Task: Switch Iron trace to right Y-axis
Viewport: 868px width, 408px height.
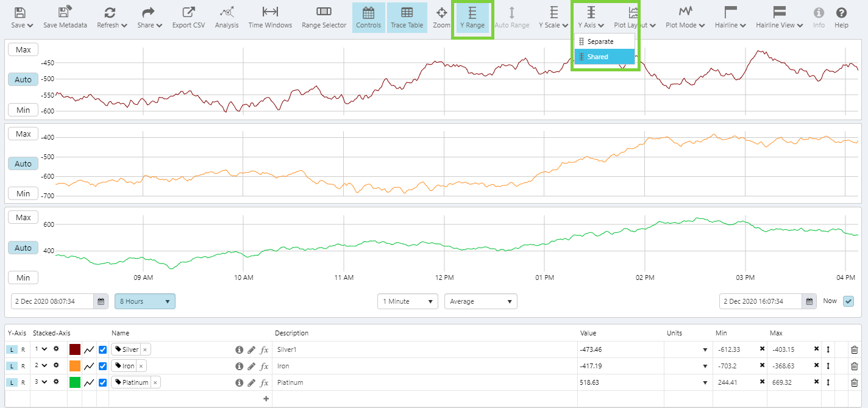Action: tap(23, 366)
